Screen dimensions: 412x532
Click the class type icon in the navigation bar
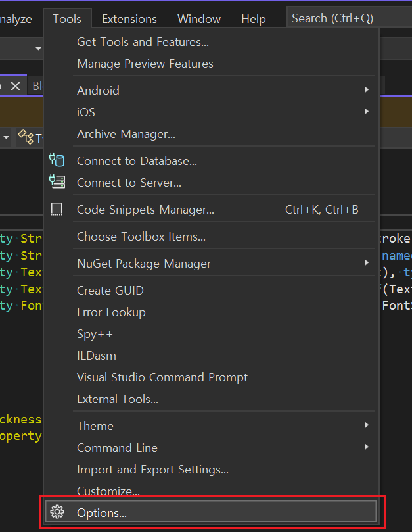tap(26, 137)
